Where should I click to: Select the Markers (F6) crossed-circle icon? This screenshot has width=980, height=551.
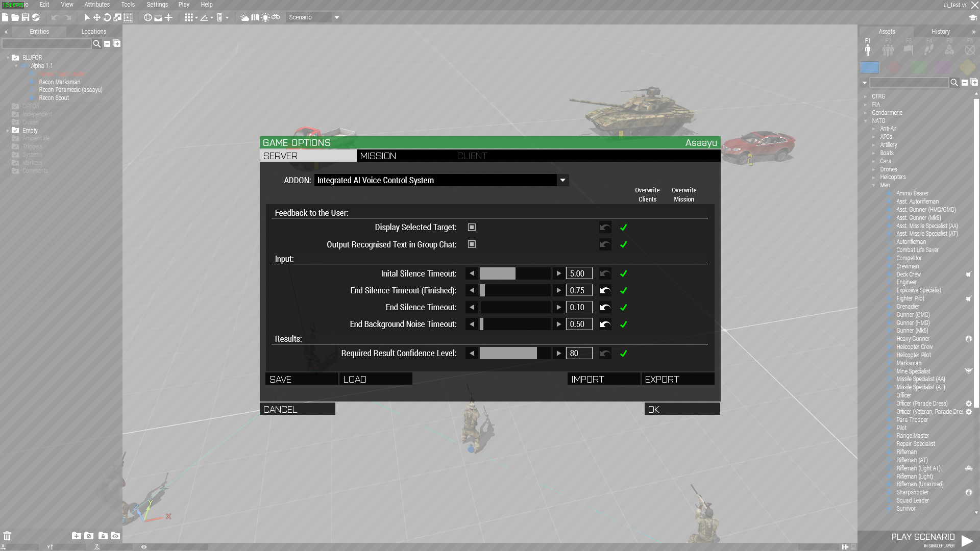[970, 49]
